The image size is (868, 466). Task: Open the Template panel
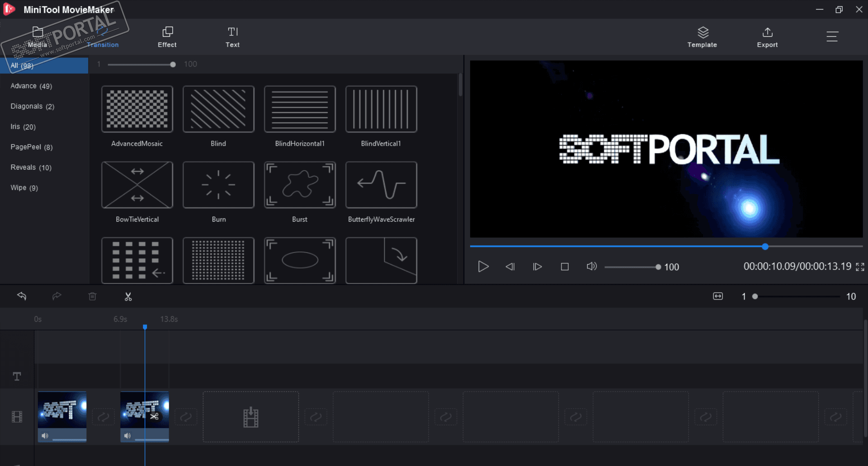[x=702, y=37]
